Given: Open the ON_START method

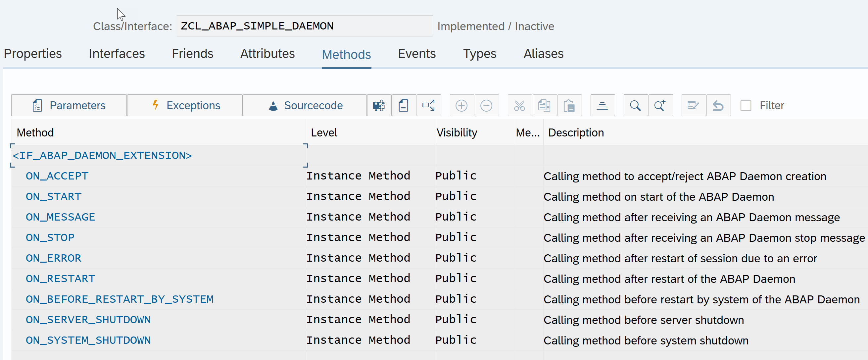Looking at the screenshot, I should pos(54,196).
